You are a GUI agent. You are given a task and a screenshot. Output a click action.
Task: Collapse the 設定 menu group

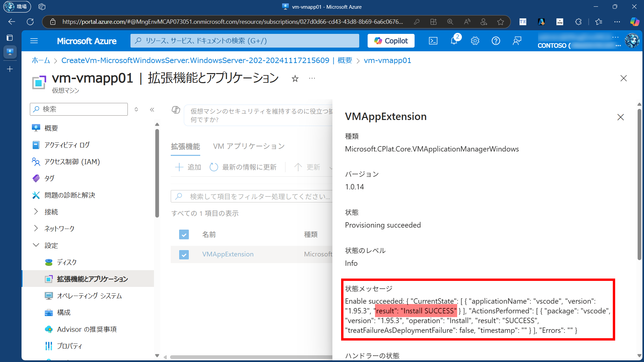pos(36,245)
